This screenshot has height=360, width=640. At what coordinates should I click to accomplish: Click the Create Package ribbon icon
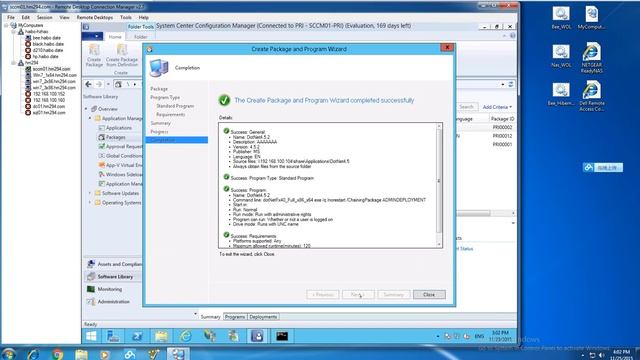pyautogui.click(x=94, y=55)
